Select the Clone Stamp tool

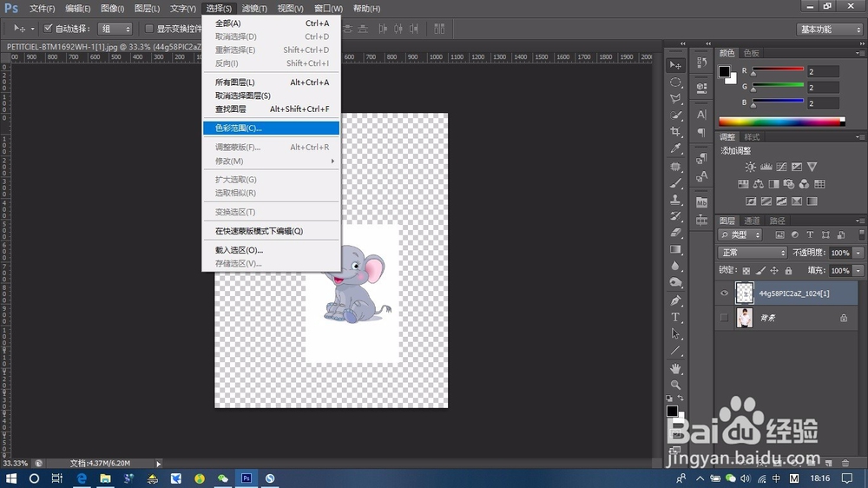(x=675, y=200)
